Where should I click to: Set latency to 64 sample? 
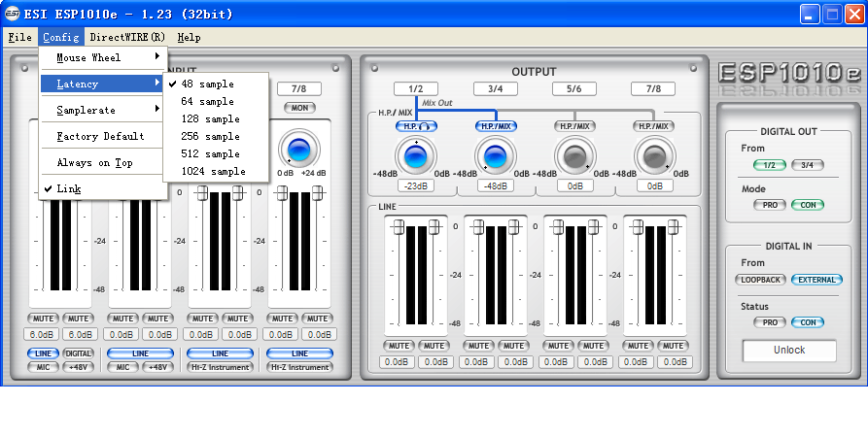point(216,102)
